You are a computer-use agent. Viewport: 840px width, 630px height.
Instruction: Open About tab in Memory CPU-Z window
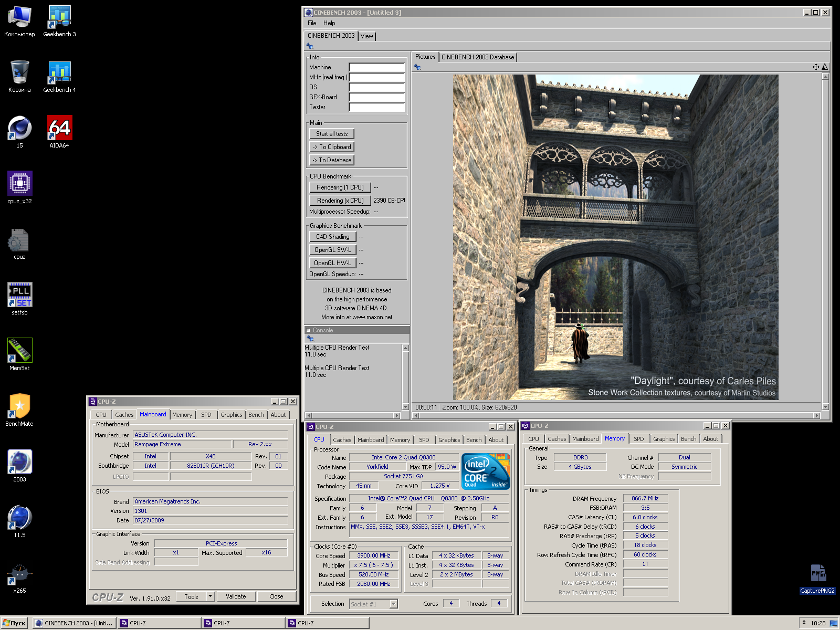coord(711,439)
